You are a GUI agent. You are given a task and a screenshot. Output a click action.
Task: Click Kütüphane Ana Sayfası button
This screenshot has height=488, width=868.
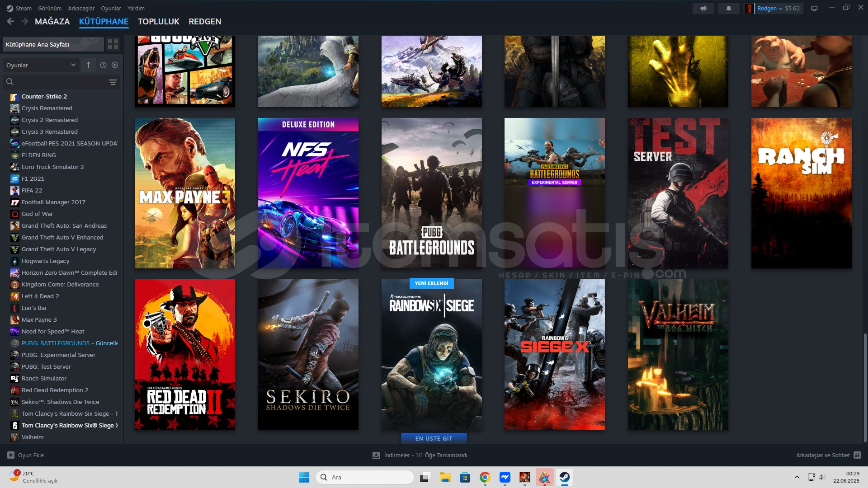[53, 44]
